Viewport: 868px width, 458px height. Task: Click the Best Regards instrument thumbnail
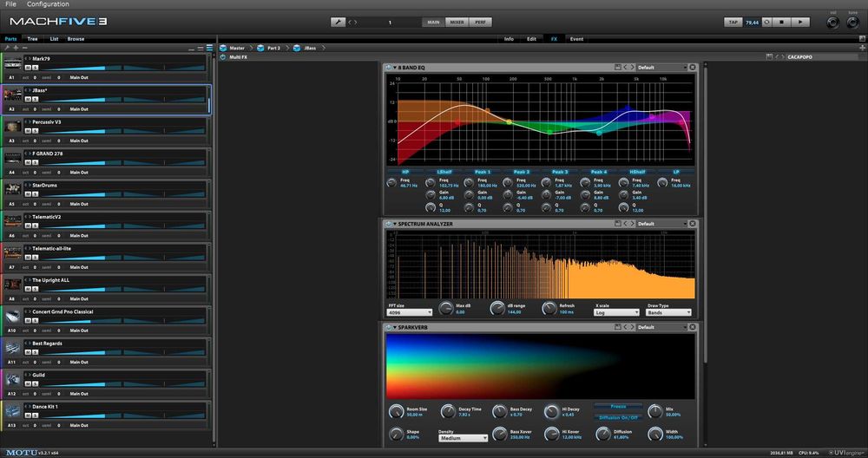[x=13, y=349]
